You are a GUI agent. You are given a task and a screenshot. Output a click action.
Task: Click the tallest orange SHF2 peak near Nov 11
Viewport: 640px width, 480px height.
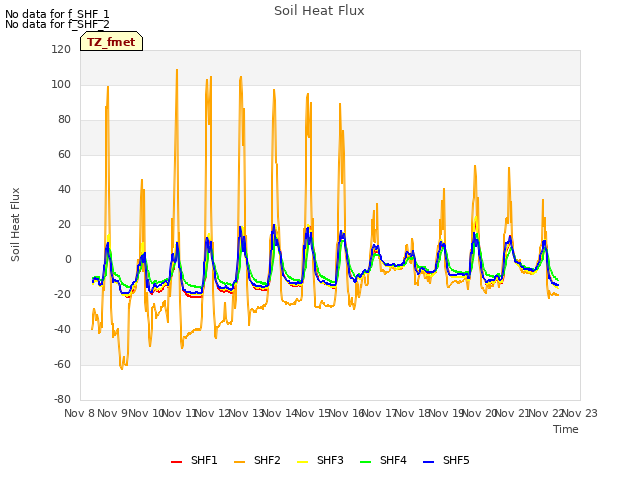click(177, 70)
